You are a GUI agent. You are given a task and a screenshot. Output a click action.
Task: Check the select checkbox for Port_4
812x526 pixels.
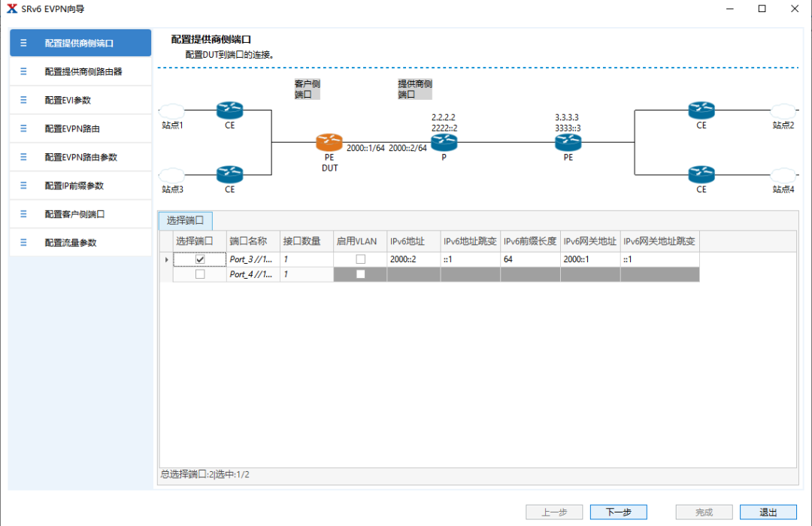tap(200, 274)
